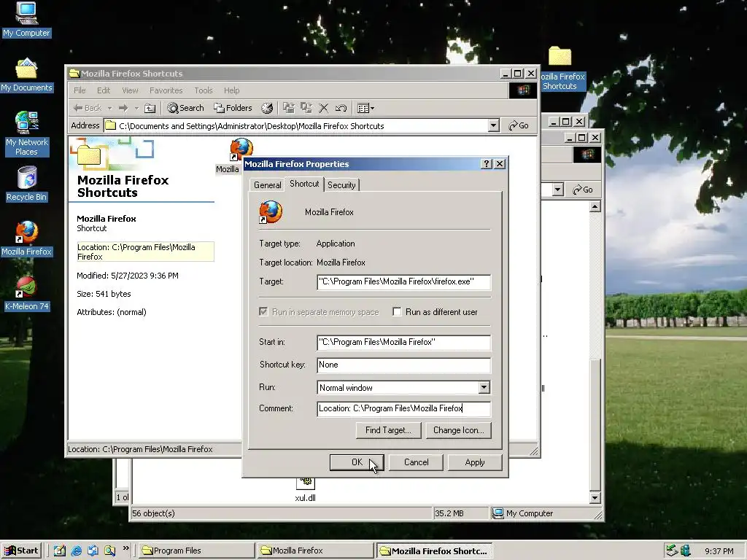Click into the Target input field
The image size is (747, 560).
click(x=403, y=281)
